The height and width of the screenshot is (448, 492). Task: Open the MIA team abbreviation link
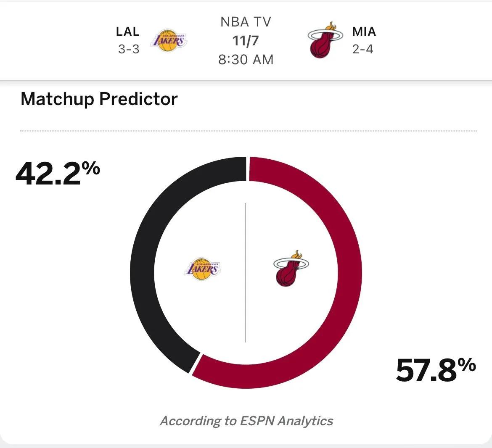[364, 32]
